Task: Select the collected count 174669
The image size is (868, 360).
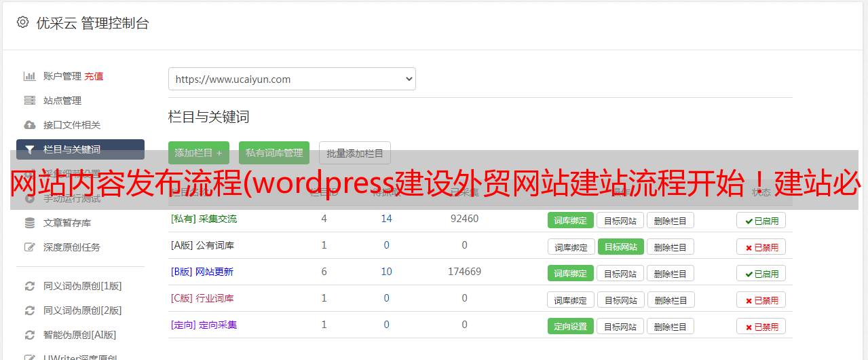Action: (x=465, y=272)
